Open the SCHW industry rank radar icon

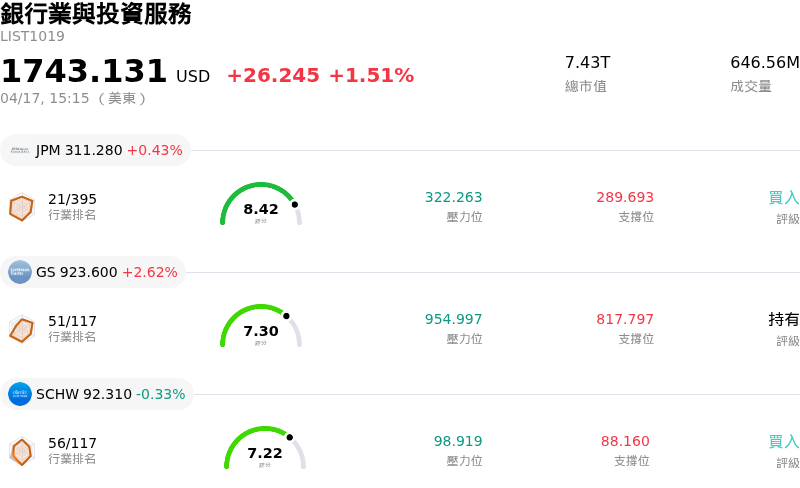(x=21, y=451)
